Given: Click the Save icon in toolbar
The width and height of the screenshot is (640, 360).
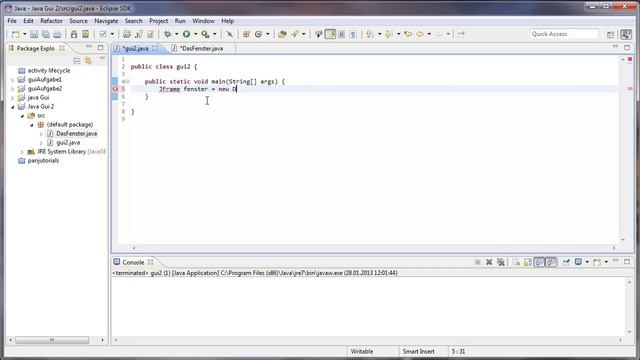Looking at the screenshot, I should (x=34, y=34).
